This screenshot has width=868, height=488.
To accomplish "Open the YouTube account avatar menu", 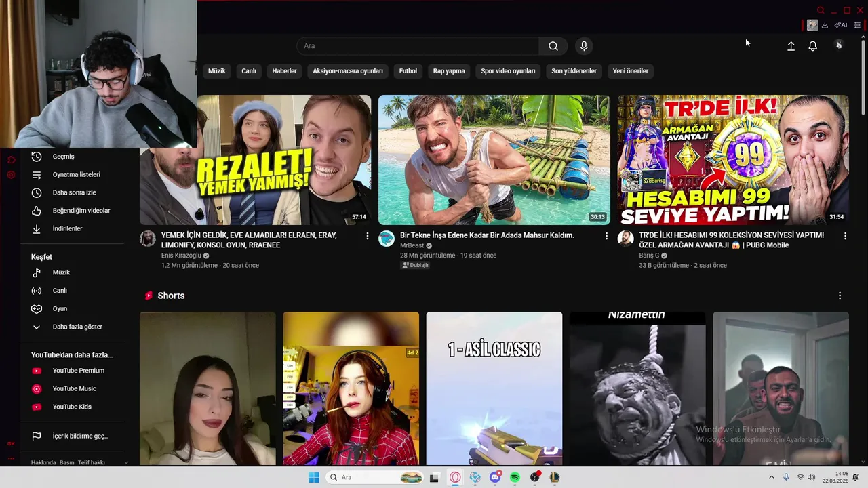I will click(839, 45).
